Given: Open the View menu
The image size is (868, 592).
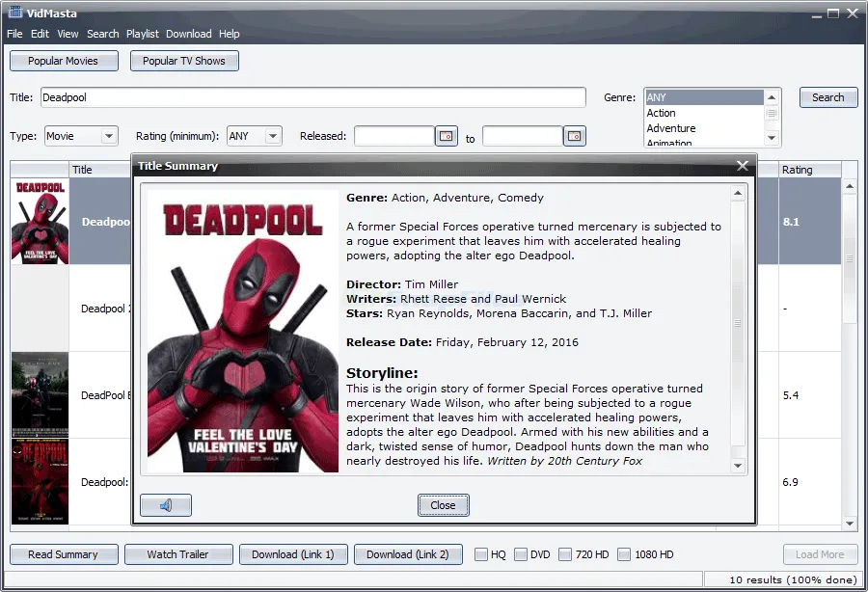Looking at the screenshot, I should tap(68, 34).
